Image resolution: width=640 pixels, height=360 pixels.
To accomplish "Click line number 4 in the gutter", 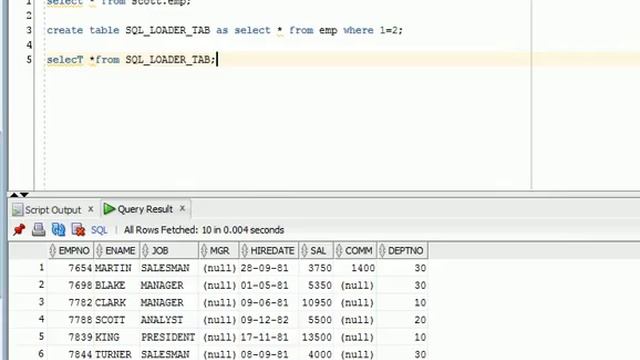I will click(29, 44).
